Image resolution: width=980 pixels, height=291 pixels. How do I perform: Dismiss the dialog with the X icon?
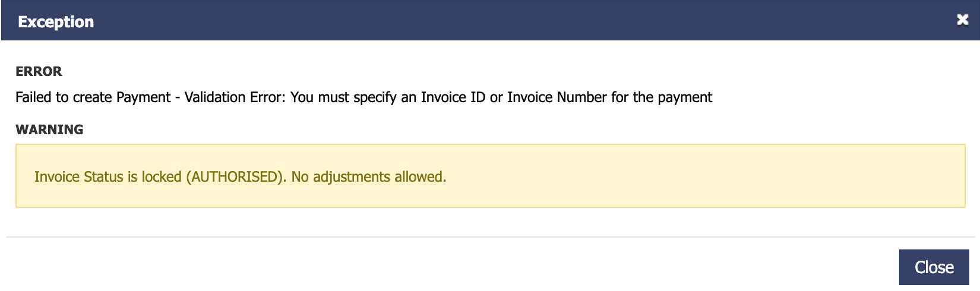pos(963,20)
